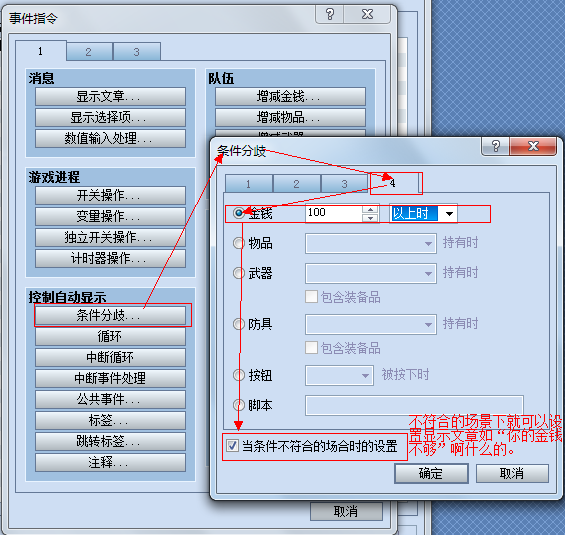
Task: Select the 物品 radio button
Action: [239, 243]
